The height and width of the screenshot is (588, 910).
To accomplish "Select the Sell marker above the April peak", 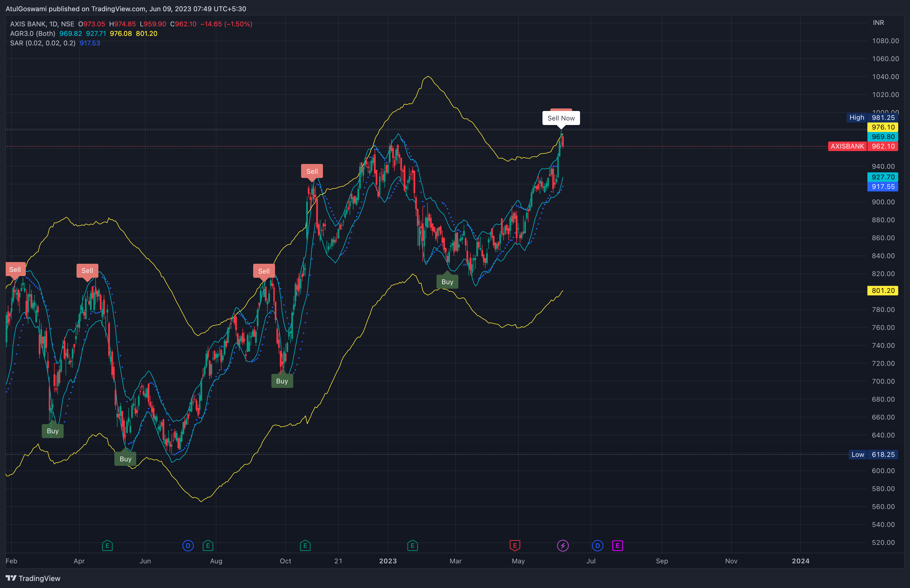I will click(x=87, y=271).
